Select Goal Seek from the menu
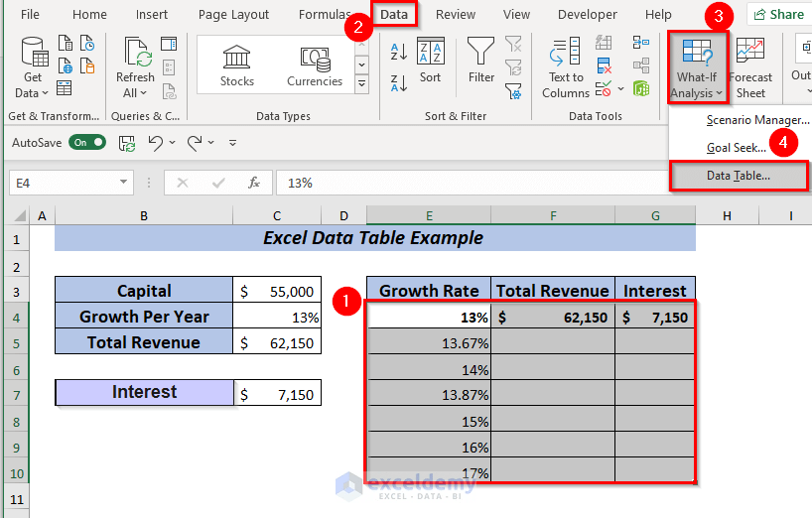Image resolution: width=812 pixels, height=518 pixels. [737, 148]
